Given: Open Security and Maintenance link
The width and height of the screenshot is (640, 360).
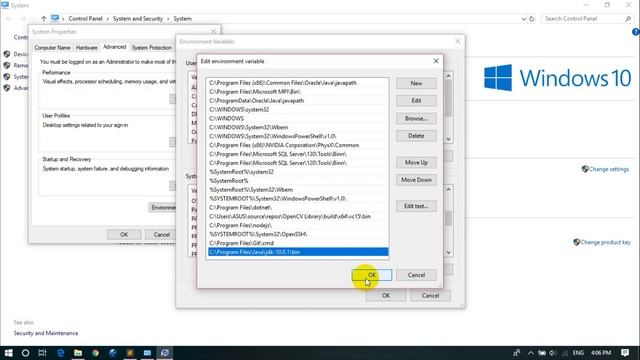Looking at the screenshot, I should [x=46, y=333].
